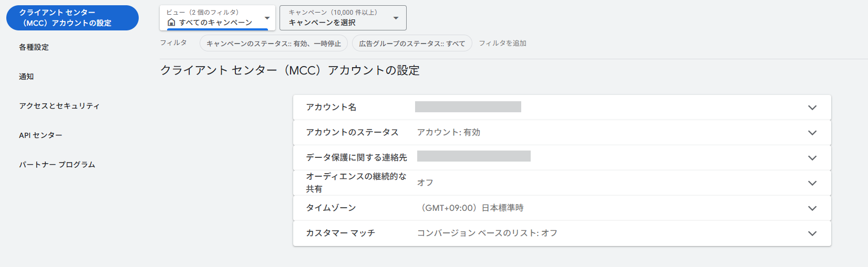Click the 広告グループのステータス filter chip
868x267 pixels.
tap(411, 44)
